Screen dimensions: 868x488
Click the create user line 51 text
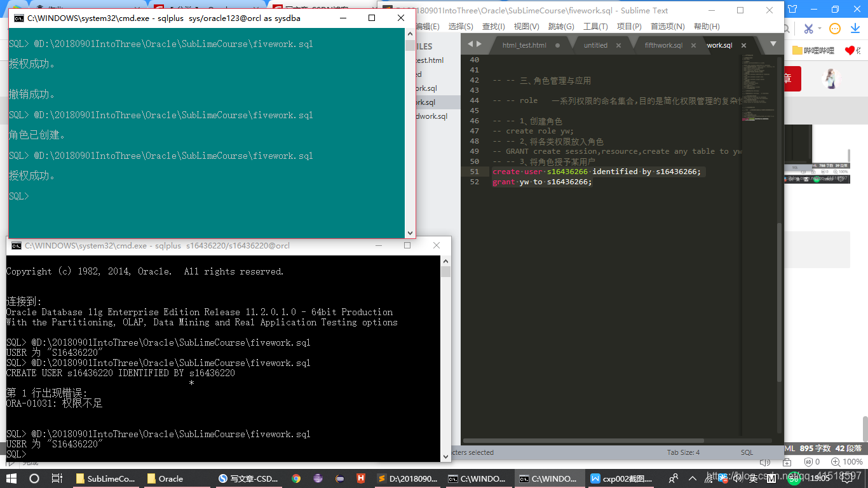(597, 172)
